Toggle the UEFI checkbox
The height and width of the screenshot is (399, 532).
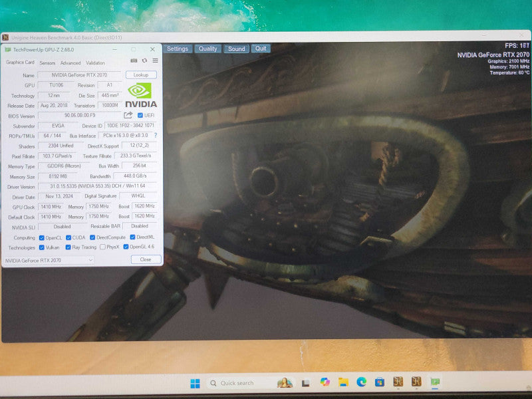[x=140, y=115]
